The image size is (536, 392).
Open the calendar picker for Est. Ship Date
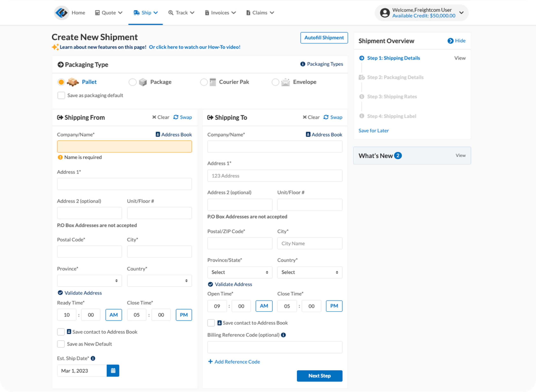113,370
